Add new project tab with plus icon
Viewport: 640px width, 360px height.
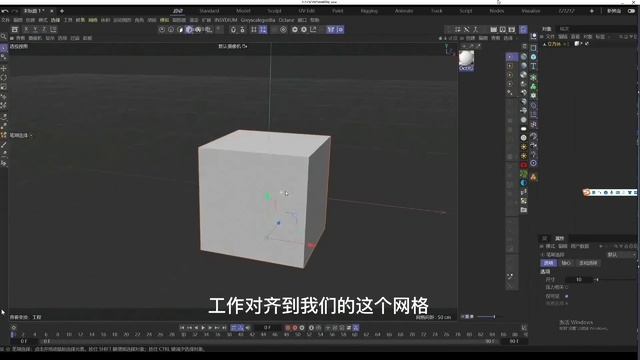pos(62,11)
